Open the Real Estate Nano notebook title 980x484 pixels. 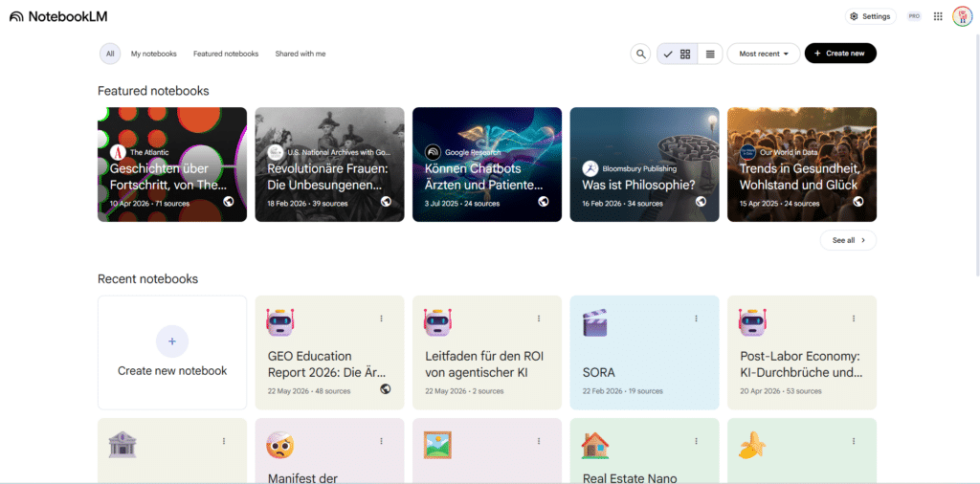click(630, 478)
